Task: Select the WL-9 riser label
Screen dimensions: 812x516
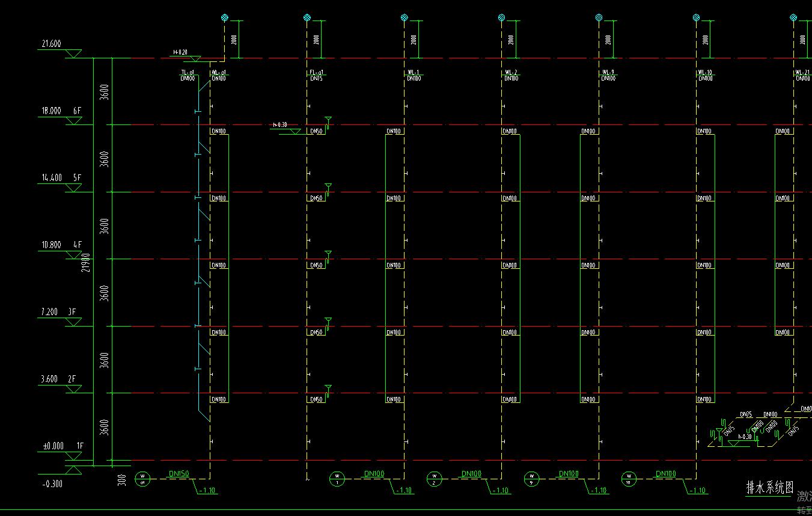Action: [x=608, y=73]
